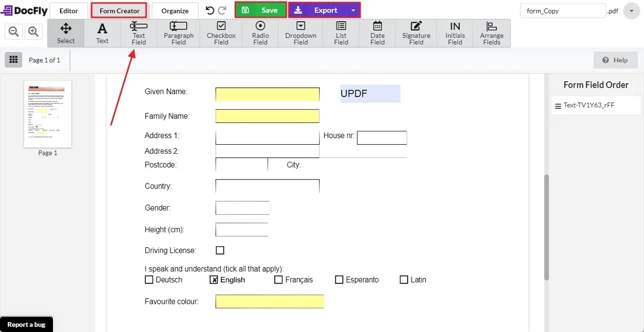Viewport: 644px width, 332px height.
Task: Select the Checkbox Field tool
Action: click(220, 33)
